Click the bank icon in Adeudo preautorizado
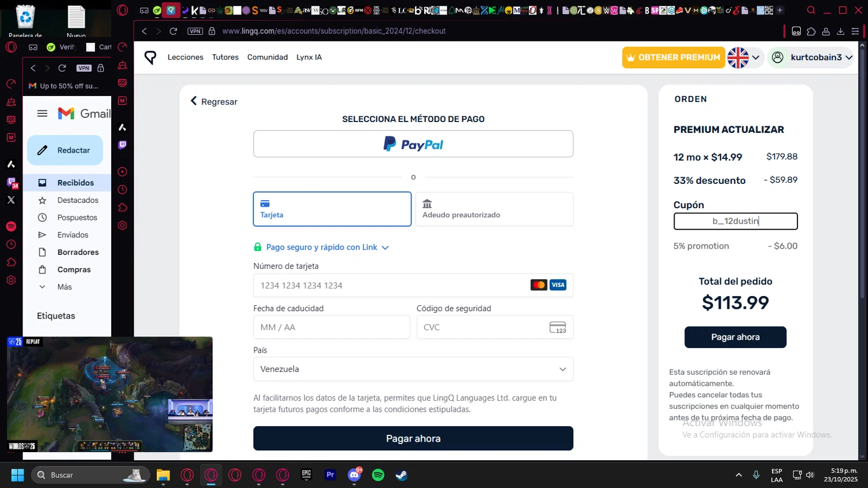Viewport: 868px width, 488px height. point(427,204)
